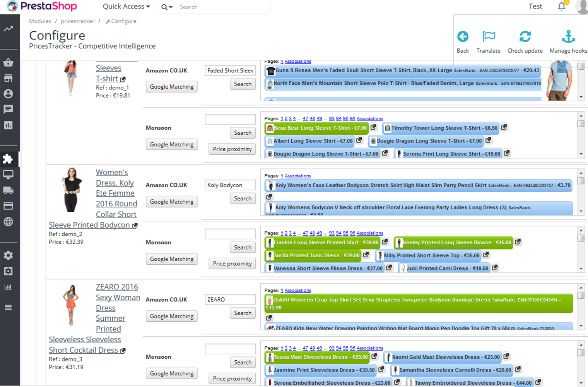This screenshot has height=387, width=588.
Task: Click the Back arrow icon
Action: tap(463, 37)
